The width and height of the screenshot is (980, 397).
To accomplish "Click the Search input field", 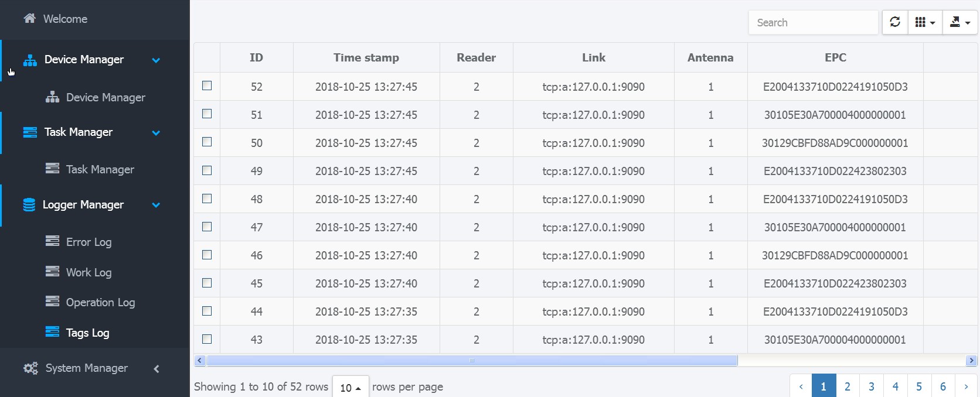I will [x=813, y=22].
